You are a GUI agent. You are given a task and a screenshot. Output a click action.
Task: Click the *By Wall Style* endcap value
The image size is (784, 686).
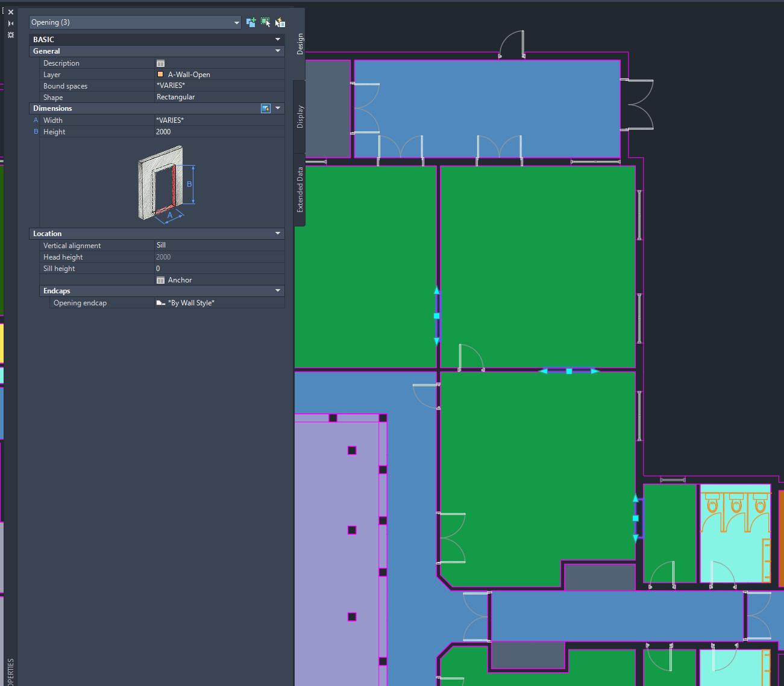(190, 302)
